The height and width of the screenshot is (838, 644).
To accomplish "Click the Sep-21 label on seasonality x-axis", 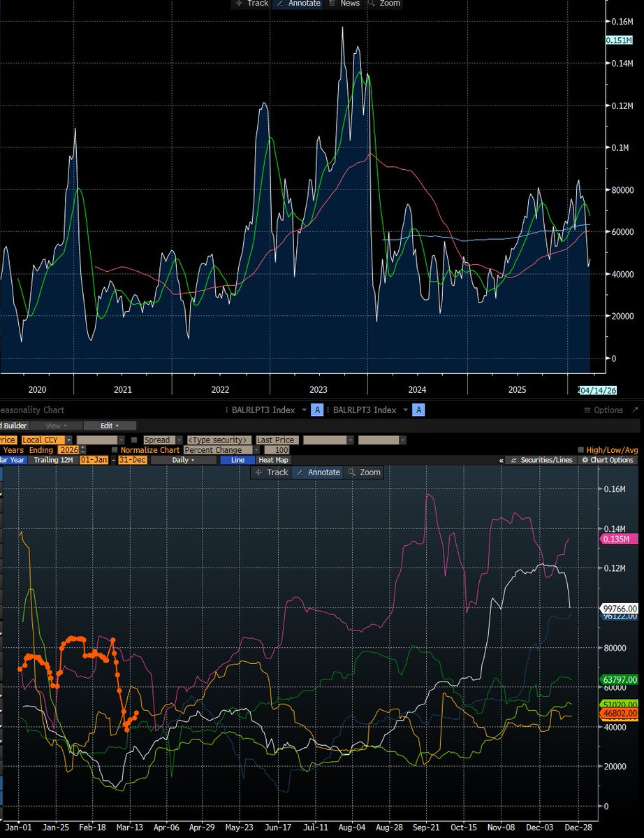I will point(426,828).
